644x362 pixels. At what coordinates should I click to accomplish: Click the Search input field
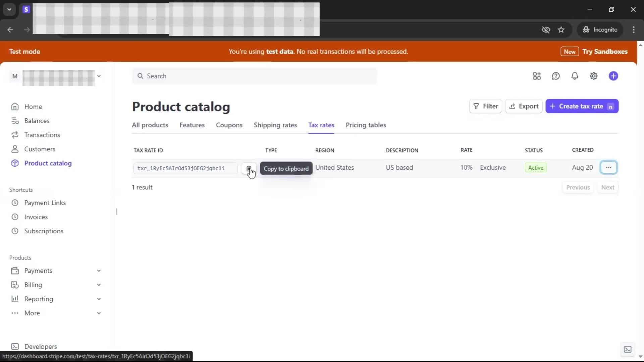pyautogui.click(x=255, y=76)
